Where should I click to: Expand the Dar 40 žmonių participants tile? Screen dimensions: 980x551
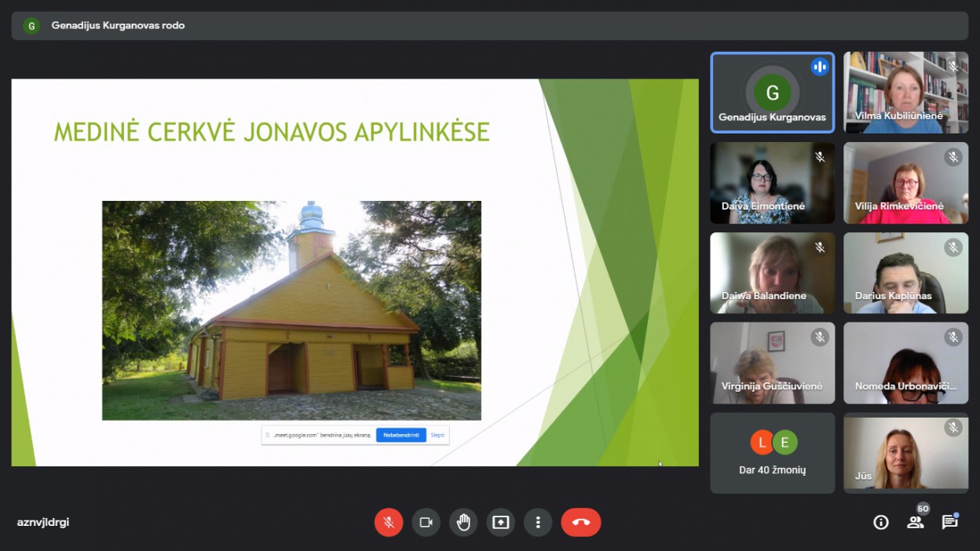pyautogui.click(x=773, y=453)
